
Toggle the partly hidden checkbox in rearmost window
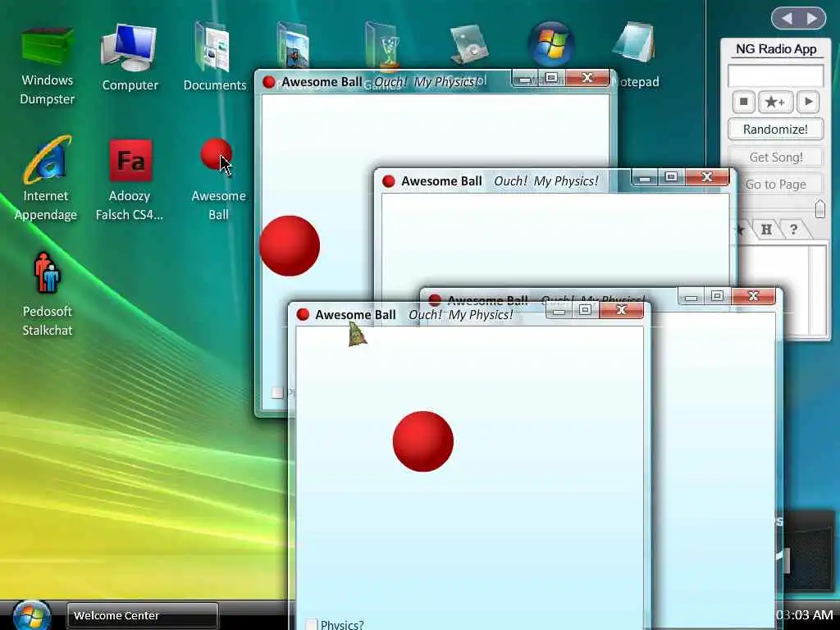click(277, 393)
